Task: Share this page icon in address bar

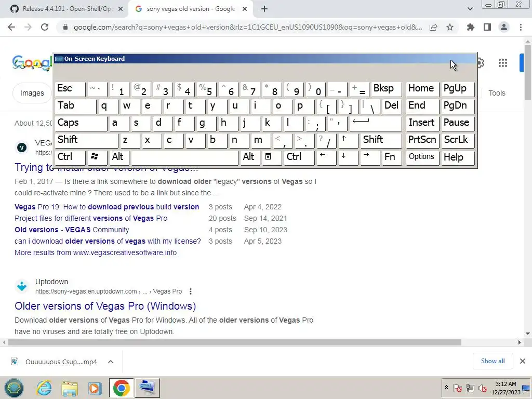Action: tap(433, 27)
